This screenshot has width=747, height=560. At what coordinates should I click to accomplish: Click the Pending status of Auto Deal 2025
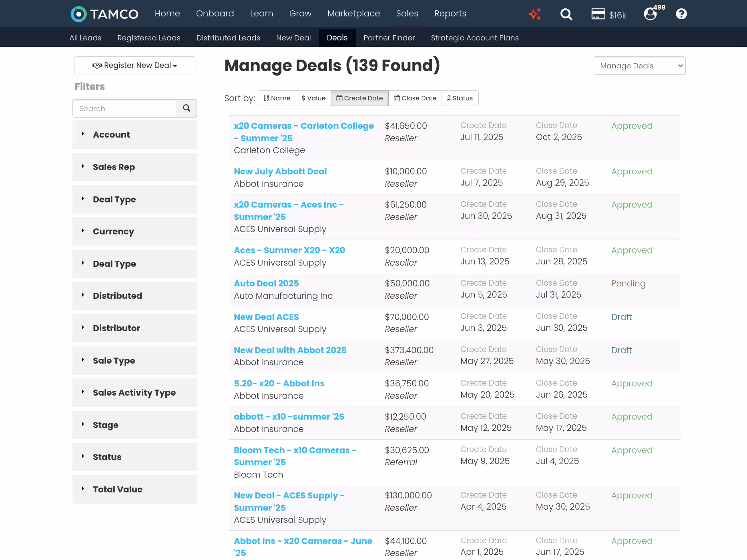point(628,284)
